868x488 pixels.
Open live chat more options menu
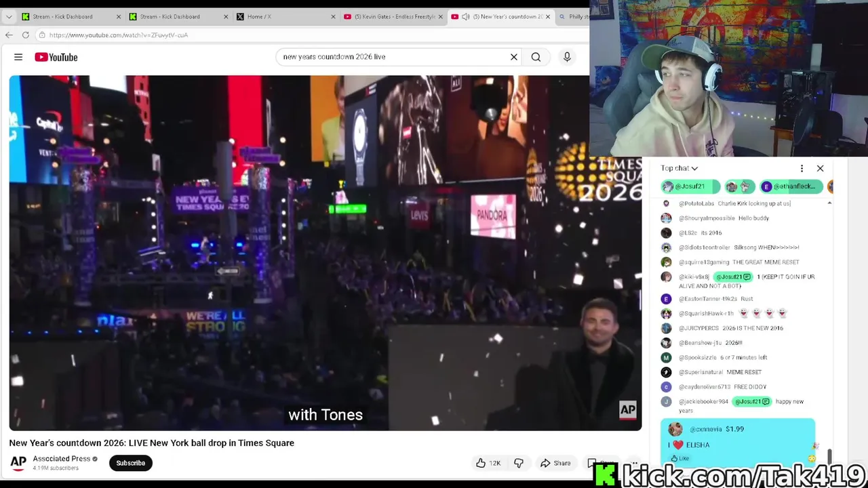click(x=802, y=168)
